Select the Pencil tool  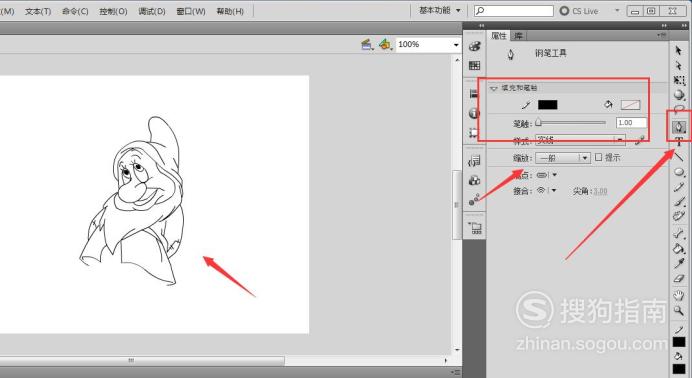[679, 187]
